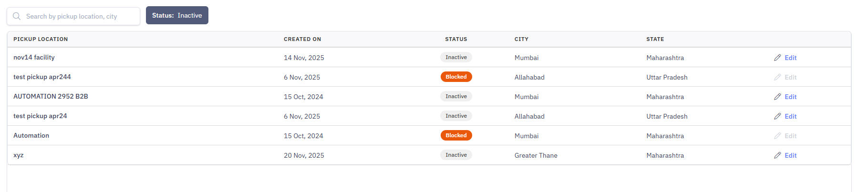Viewport: 868px width, 192px height.
Task: Click Inactive badge for nov14 facility
Action: tap(456, 57)
